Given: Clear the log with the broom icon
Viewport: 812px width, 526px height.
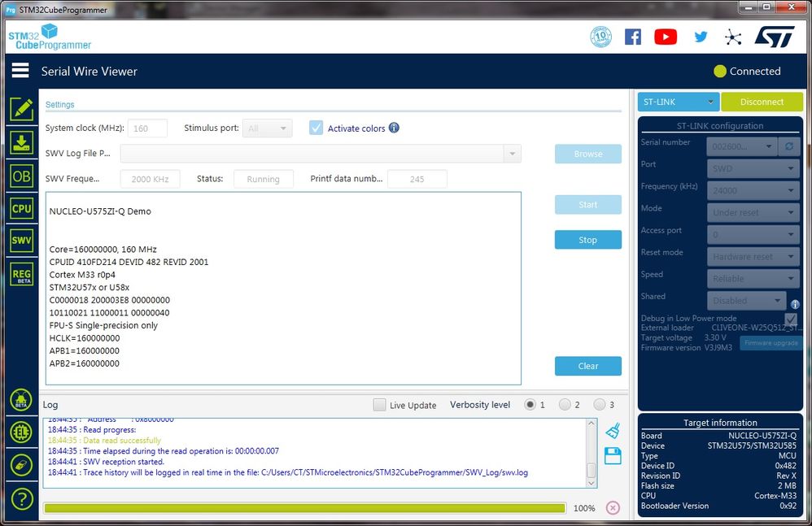Looking at the screenshot, I should [613, 430].
